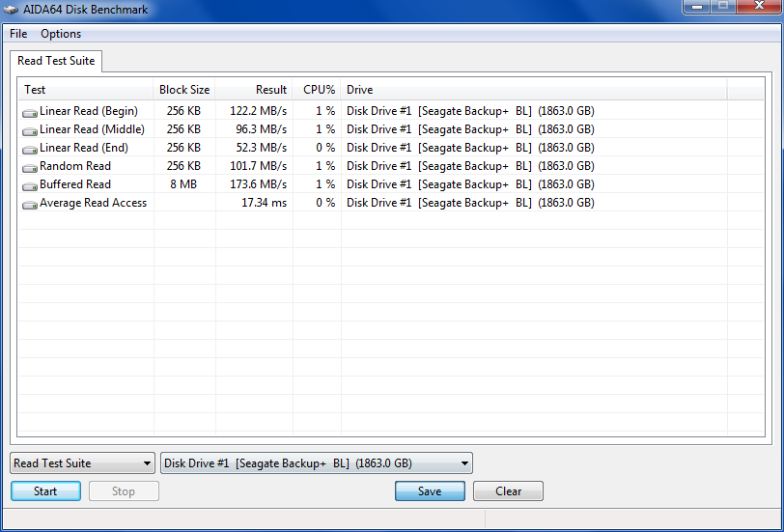Open the File menu
Image resolution: width=784 pixels, height=532 pixels.
point(18,34)
